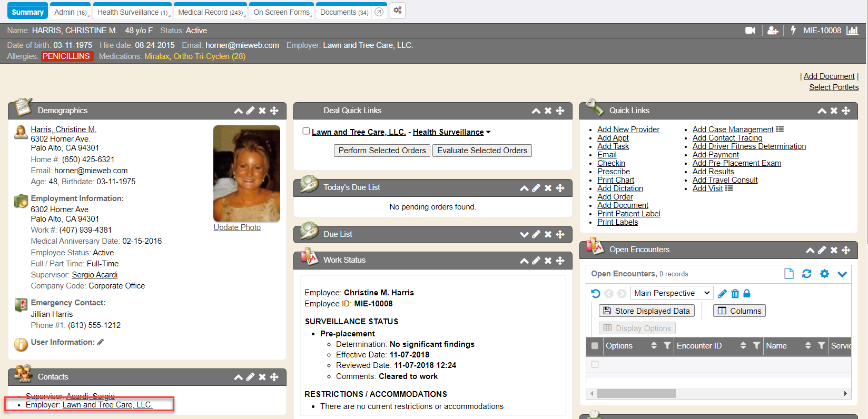This screenshot has width=868, height=419.
Task: Edit User Information with the pencil icon
Action: click(x=101, y=342)
